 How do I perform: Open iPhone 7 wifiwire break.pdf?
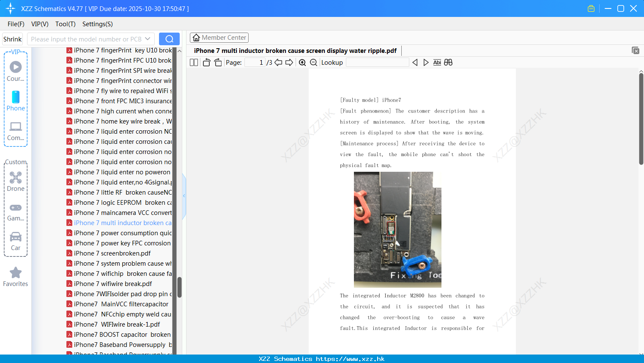110,284
